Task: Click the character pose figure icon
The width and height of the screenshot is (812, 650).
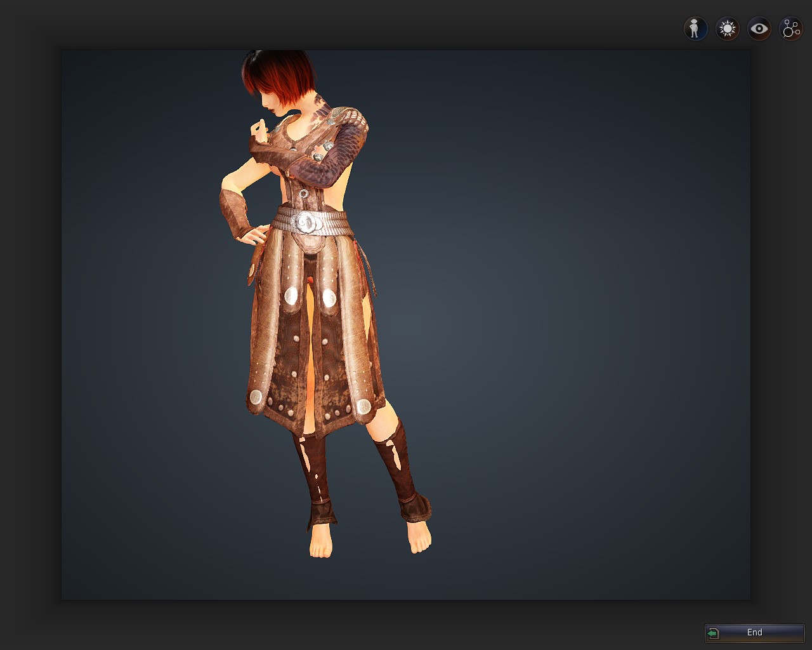Action: pos(695,29)
